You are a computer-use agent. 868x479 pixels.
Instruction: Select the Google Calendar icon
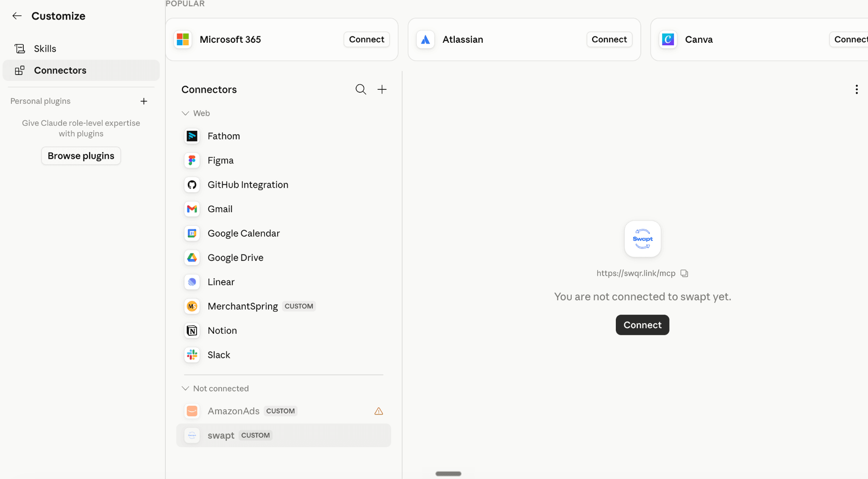pos(192,233)
